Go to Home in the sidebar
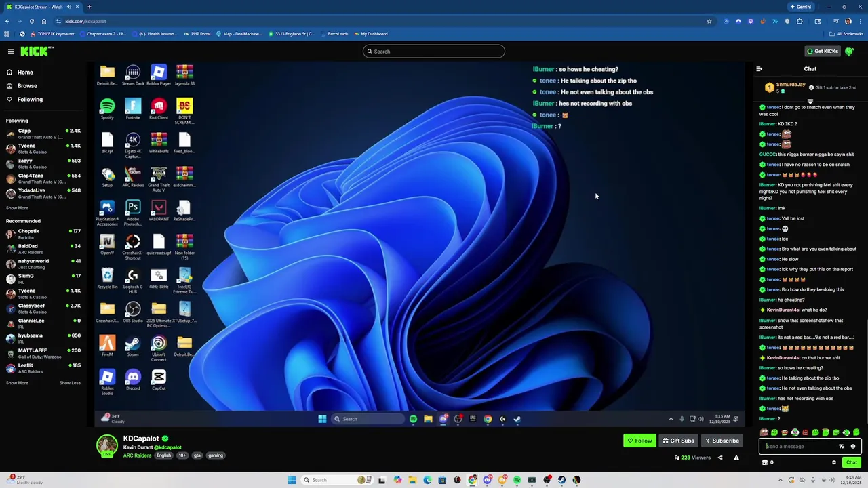Image resolution: width=868 pixels, height=488 pixels. pyautogui.click(x=25, y=73)
